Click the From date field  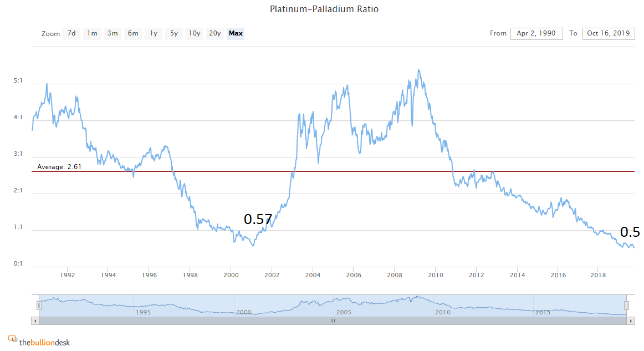pos(536,33)
